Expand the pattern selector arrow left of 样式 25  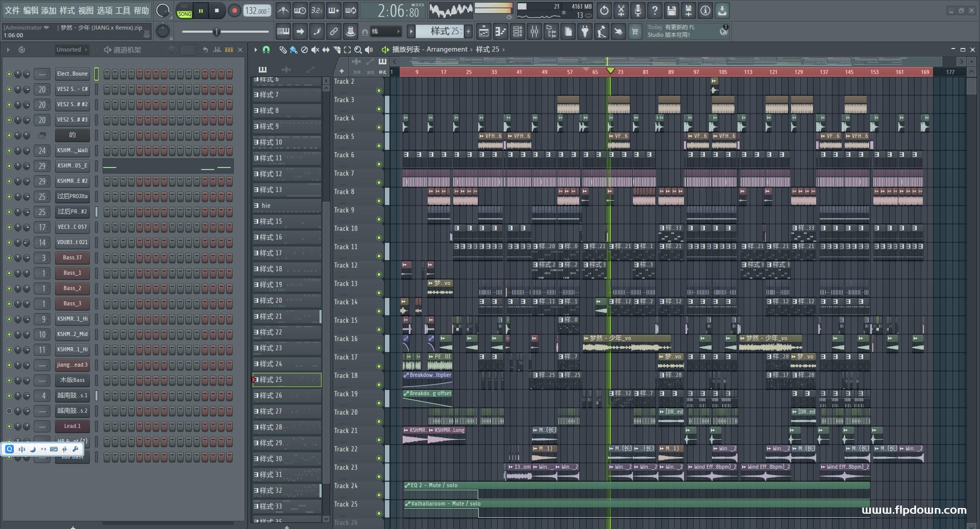coord(411,32)
